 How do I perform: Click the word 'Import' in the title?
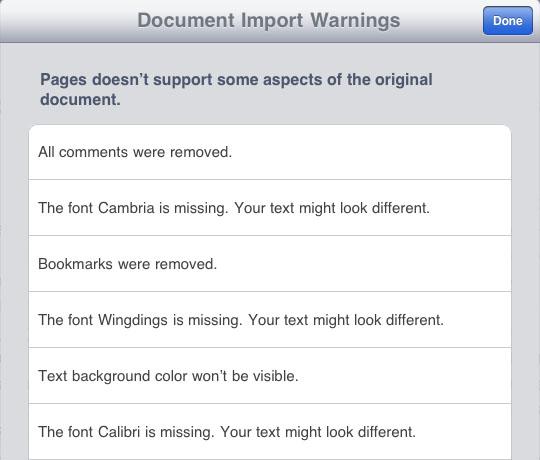[272, 21]
